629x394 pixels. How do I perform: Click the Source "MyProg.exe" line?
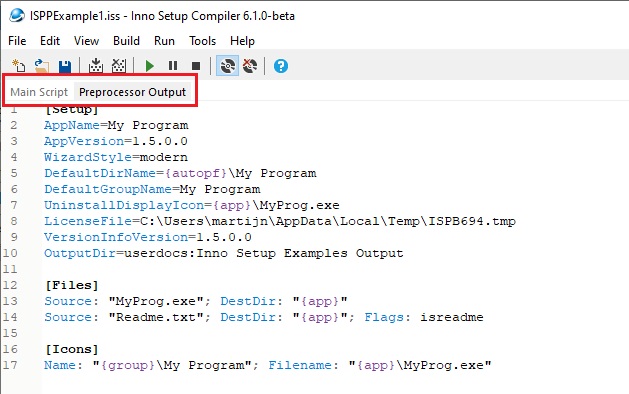point(196,301)
